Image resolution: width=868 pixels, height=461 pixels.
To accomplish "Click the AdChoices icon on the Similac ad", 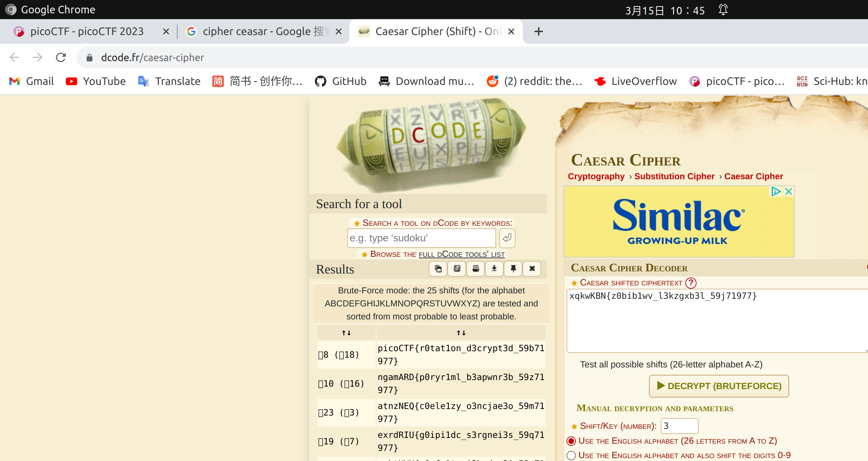I will 776,191.
